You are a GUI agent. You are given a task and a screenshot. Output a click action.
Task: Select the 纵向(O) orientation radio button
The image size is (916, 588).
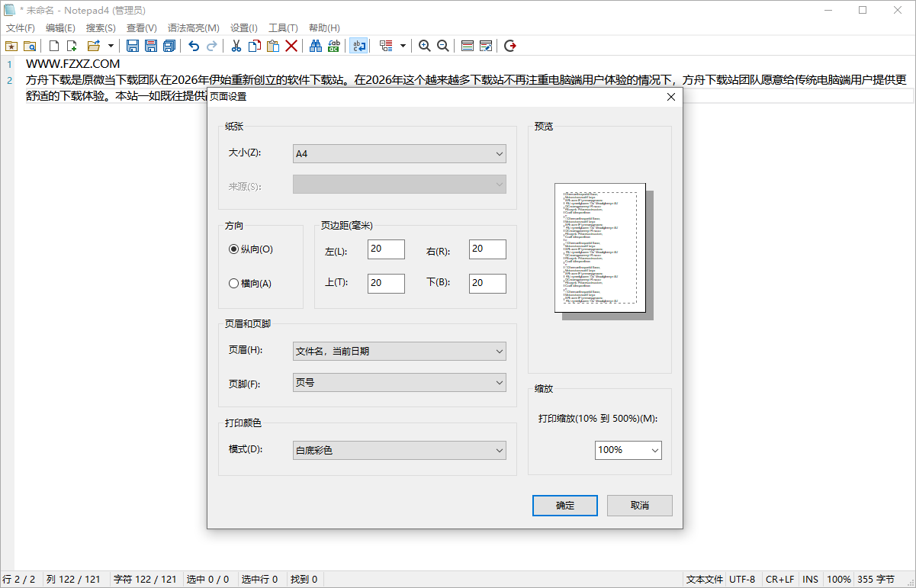click(233, 249)
